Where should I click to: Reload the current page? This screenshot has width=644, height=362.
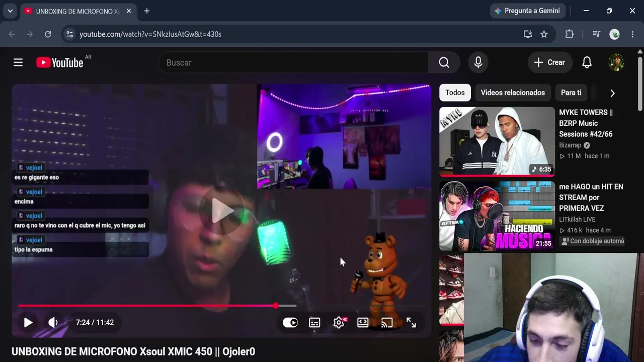[x=48, y=34]
